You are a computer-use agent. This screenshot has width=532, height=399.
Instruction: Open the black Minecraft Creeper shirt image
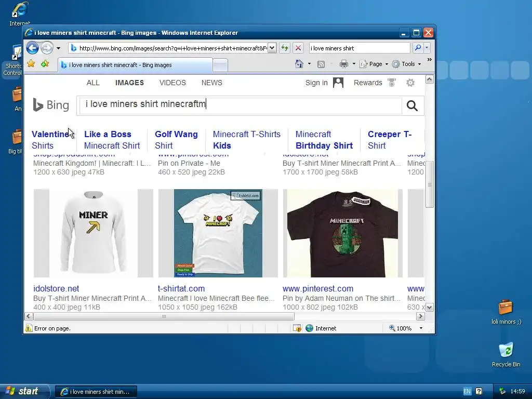click(x=343, y=233)
